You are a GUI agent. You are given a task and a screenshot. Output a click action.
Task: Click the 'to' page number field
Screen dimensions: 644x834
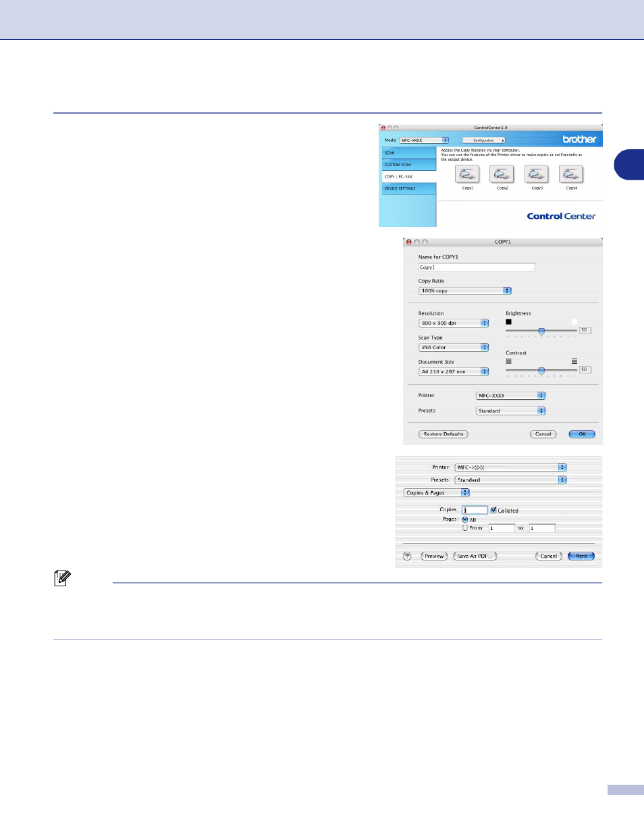point(542,528)
